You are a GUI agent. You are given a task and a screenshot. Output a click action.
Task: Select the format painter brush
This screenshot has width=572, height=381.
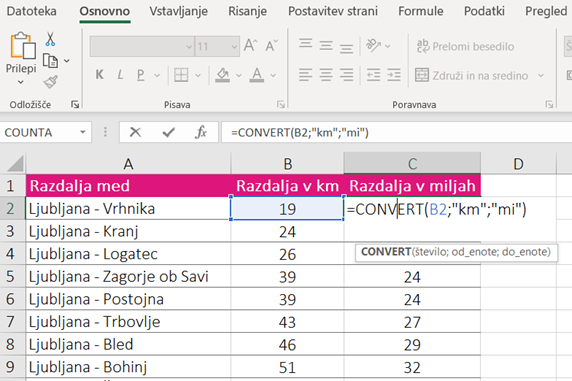pos(51,82)
